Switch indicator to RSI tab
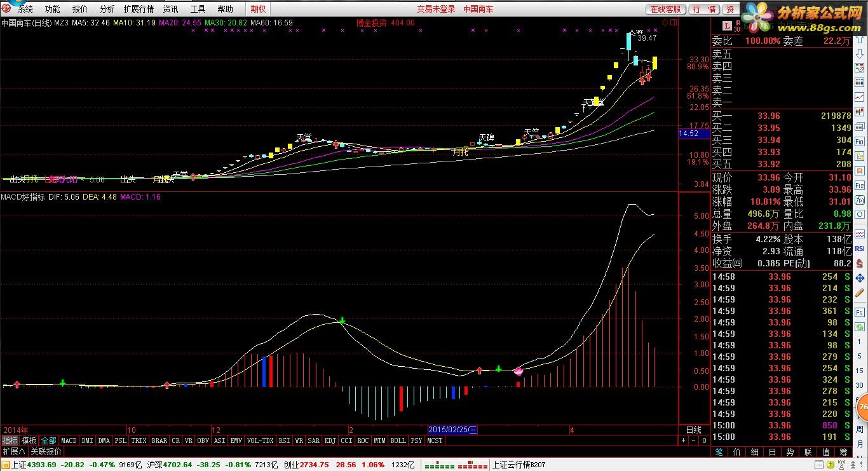This screenshot has height=471, width=868. point(284,440)
